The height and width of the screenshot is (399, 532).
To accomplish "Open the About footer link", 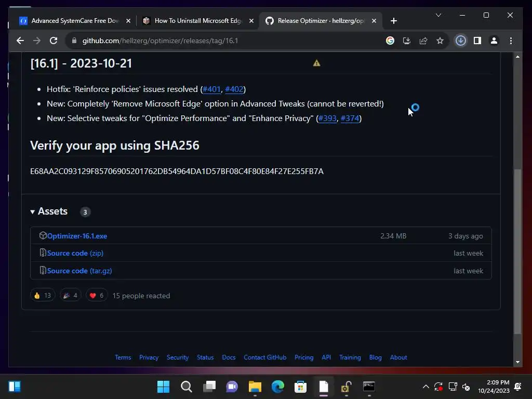I will click(398, 357).
